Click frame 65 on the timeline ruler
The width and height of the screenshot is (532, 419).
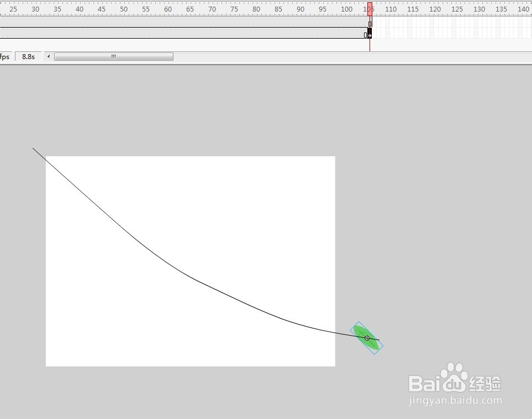click(190, 9)
